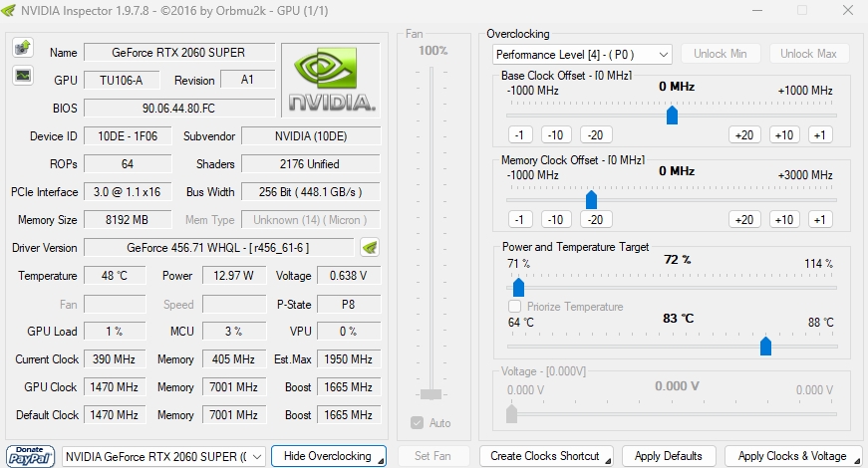
Task: Click the PCIe Interface value 3.0 @ 1.1 x16
Action: [x=128, y=192]
